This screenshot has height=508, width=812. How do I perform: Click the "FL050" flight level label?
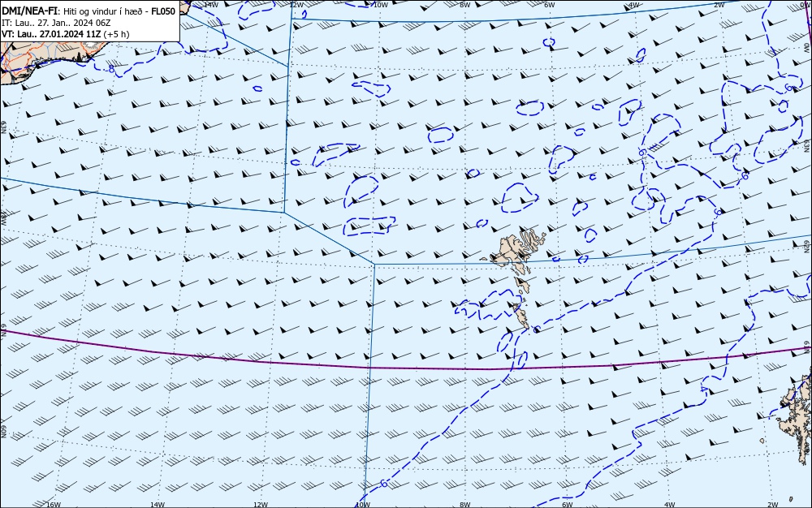point(163,11)
